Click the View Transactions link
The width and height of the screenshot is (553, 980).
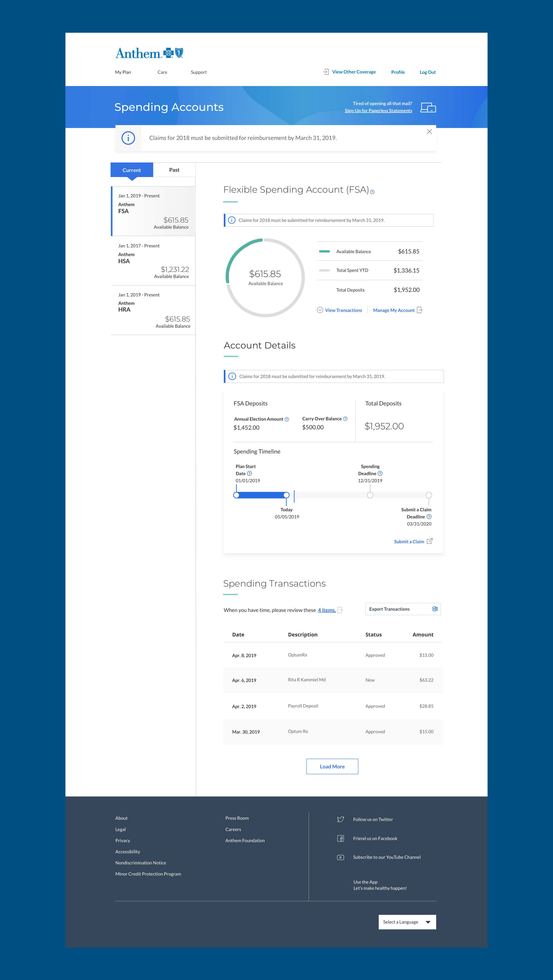pos(344,311)
